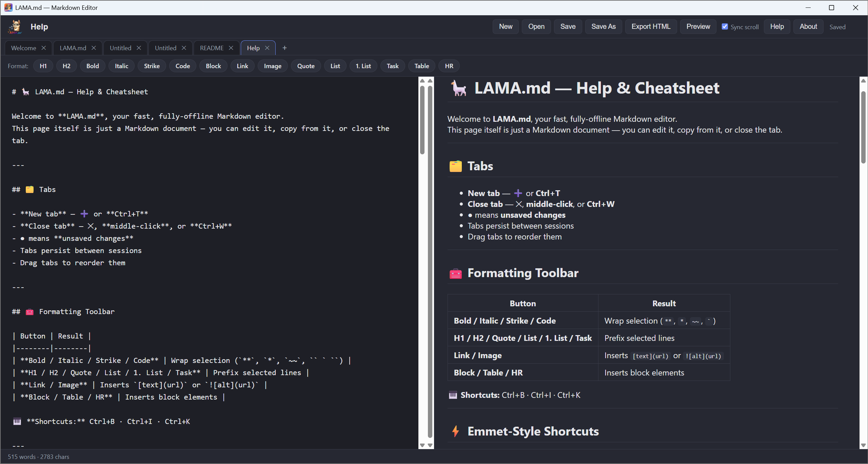868x464 pixels.
Task: Click the word count in status bar
Action: (38, 457)
